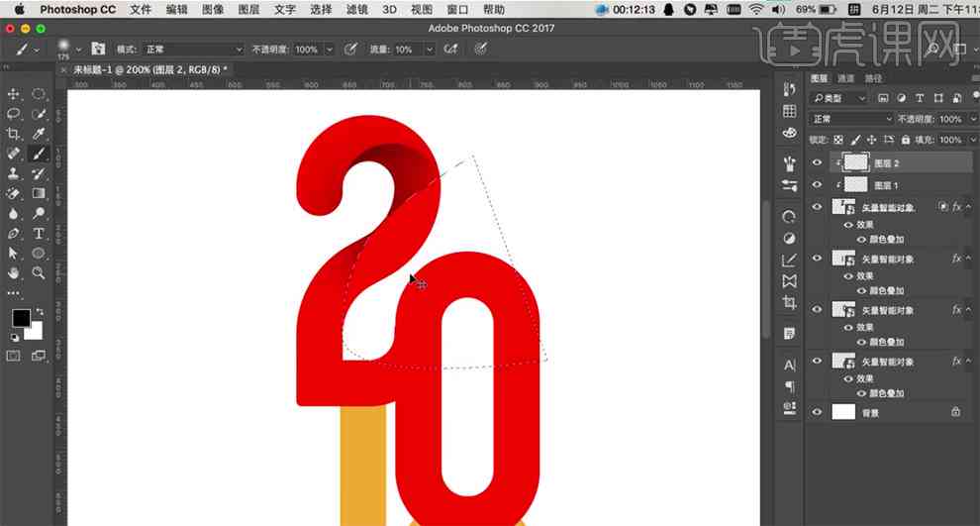This screenshot has height=526, width=980.
Task: Hide the 图层 1 layer
Action: click(817, 184)
